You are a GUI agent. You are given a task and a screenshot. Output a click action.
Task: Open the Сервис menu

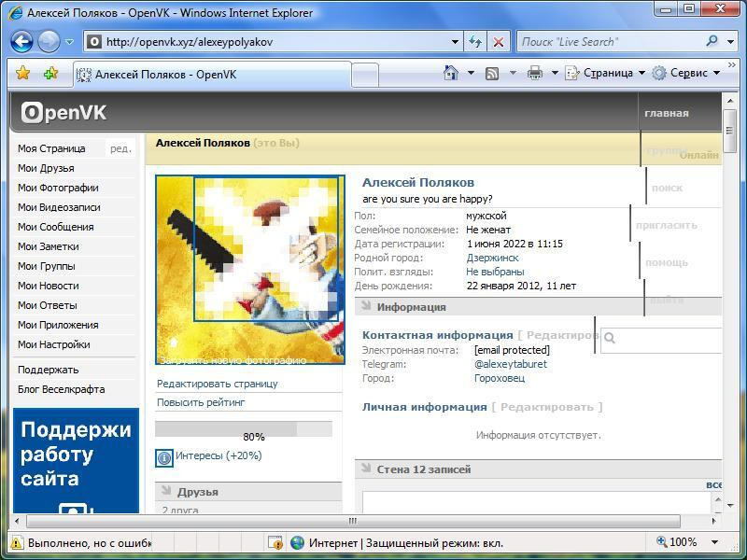(686, 73)
